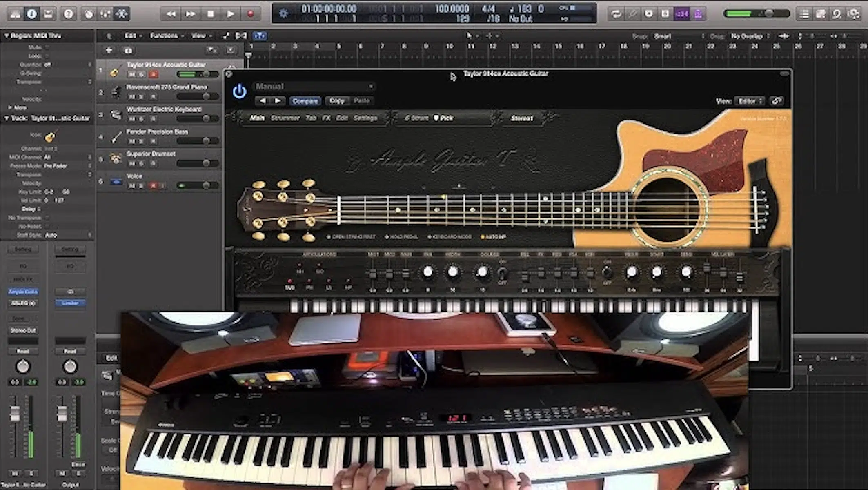Image resolution: width=868 pixels, height=490 pixels.
Task: Open the View menu in tracks area
Action: pos(201,36)
